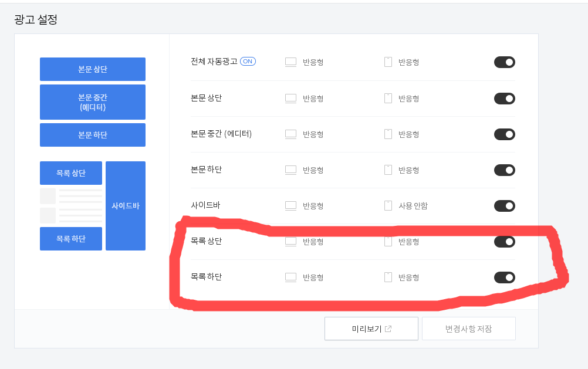588x369 pixels.
Task: Select the blue 본문 중간 (에디터) block
Action: coord(93,102)
